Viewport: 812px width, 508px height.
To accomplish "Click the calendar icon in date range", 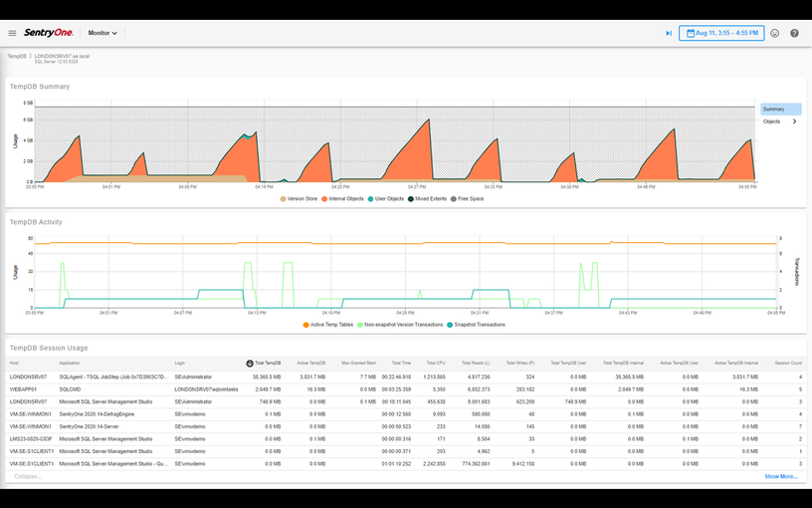I will click(691, 33).
